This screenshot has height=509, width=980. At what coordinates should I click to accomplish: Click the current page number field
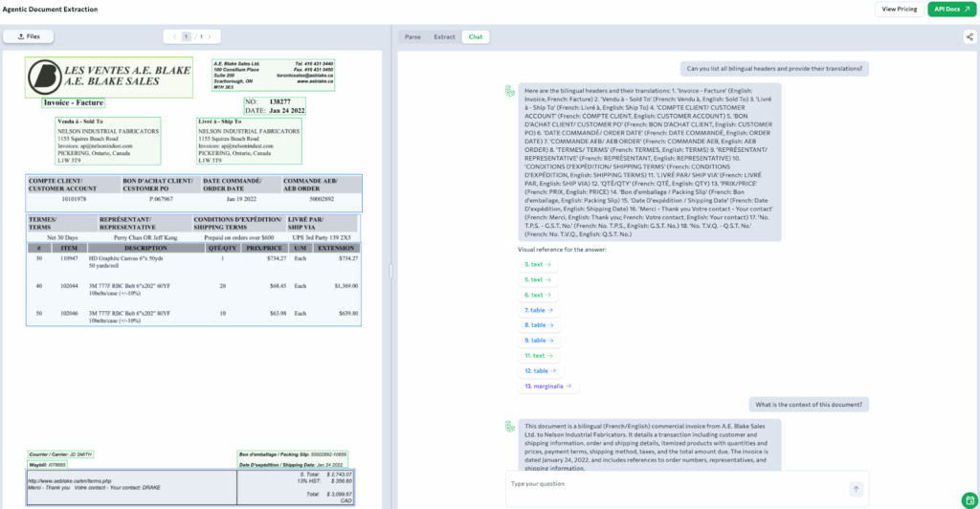(x=188, y=36)
